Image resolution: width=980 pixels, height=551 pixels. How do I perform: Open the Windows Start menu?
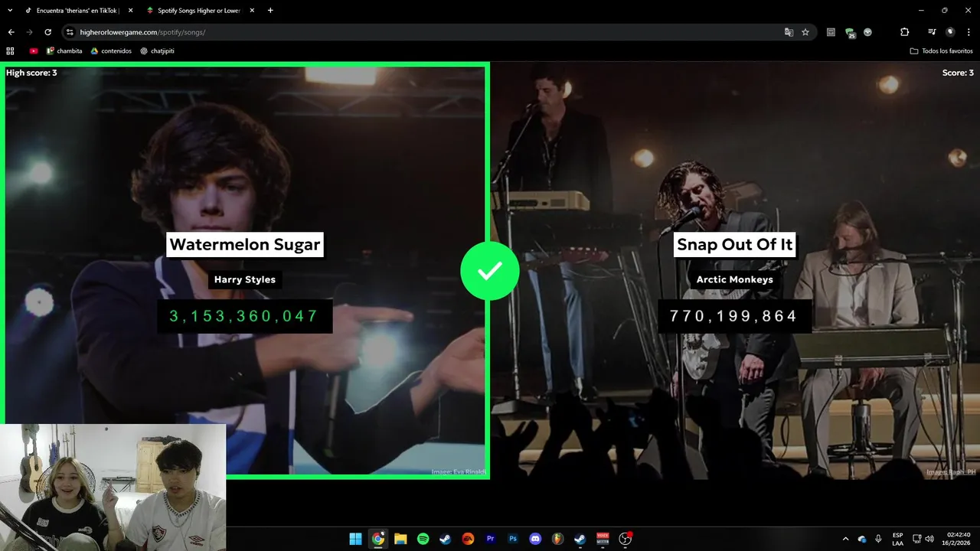(355, 539)
